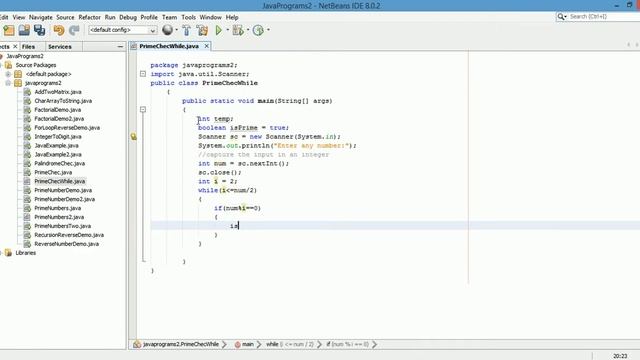
Task: Collapse the import statement code fold
Action: (x=143, y=74)
